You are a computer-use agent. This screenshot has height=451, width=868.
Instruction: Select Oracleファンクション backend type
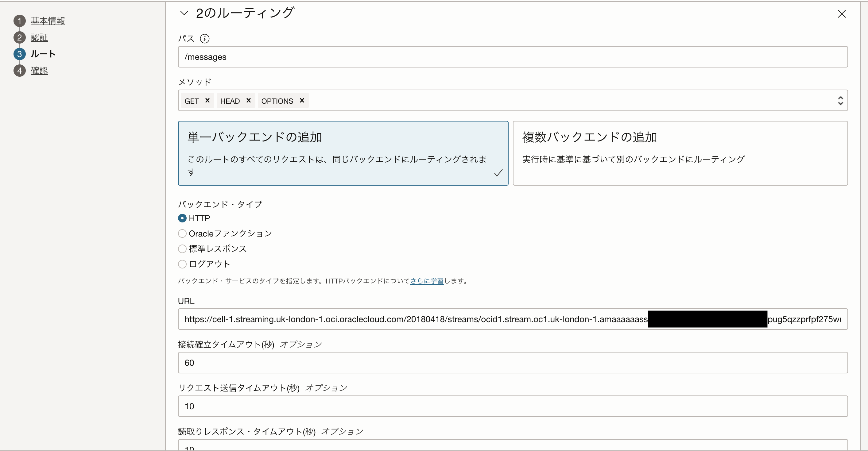(x=182, y=233)
